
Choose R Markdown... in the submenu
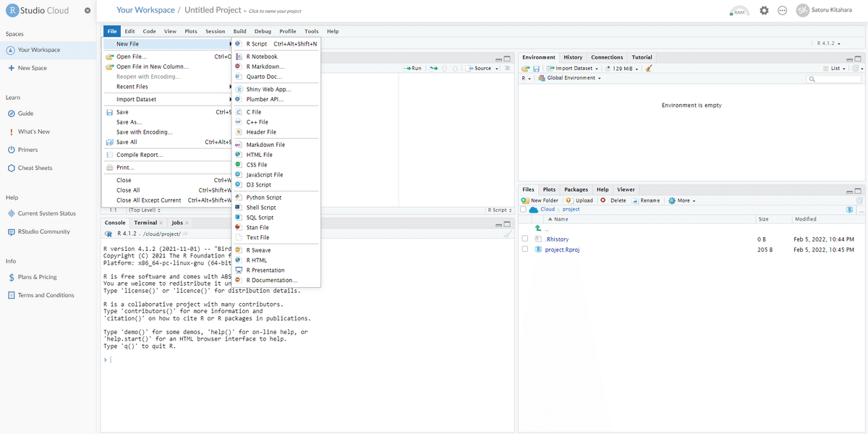point(276,67)
